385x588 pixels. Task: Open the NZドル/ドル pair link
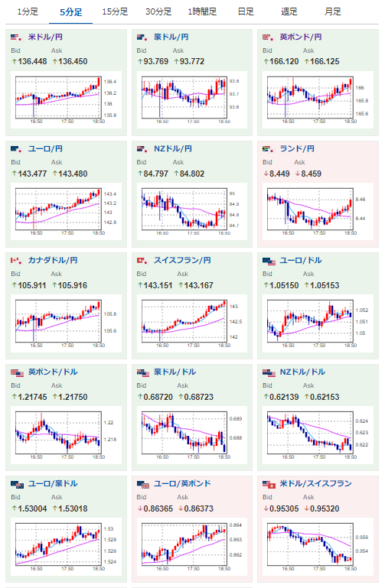click(x=302, y=372)
